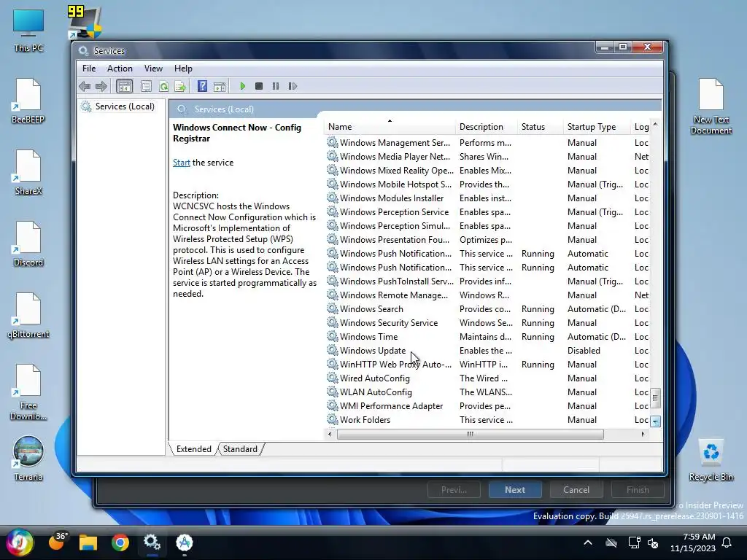Viewport: 747px width, 560px height.
Task: Select the Wired AutoConfig service row
Action: click(487, 378)
